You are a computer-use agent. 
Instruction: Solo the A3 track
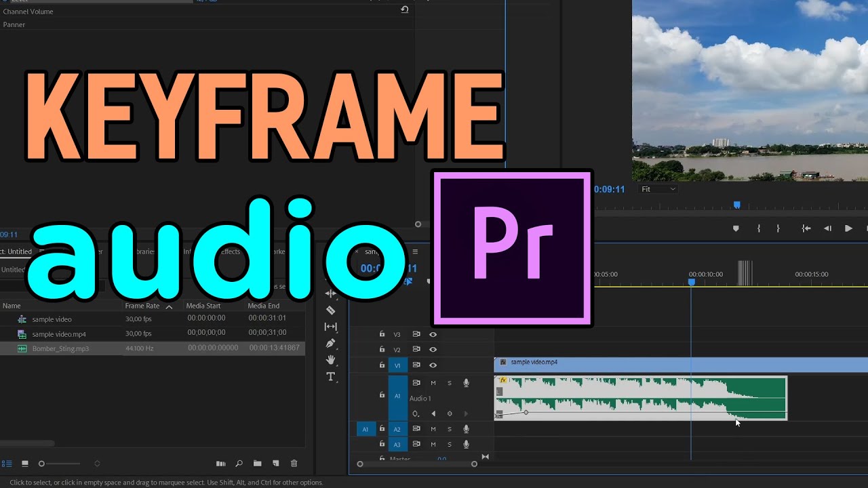coord(449,445)
